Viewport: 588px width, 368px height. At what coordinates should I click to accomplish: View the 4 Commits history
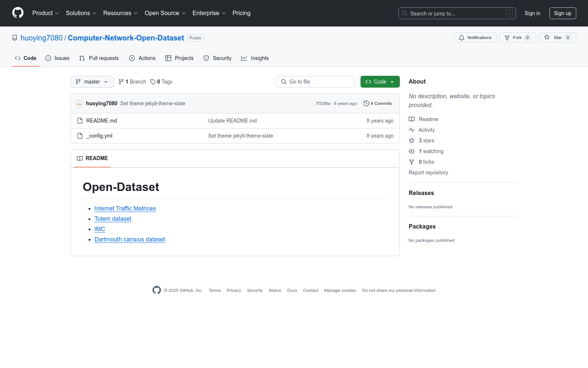pos(377,103)
